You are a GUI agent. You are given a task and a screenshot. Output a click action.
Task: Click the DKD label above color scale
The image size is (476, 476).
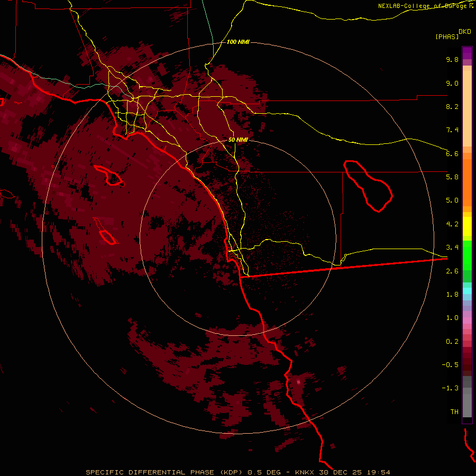465,32
